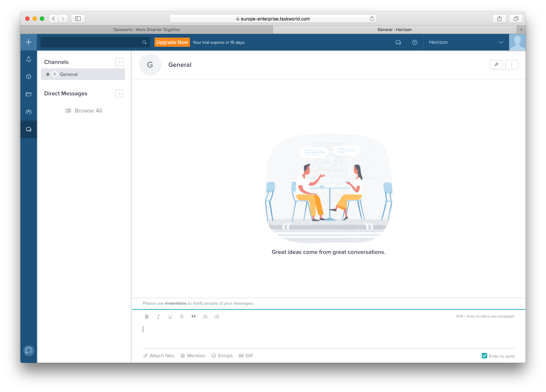Open the overview brain icon in sidebar
Screen dimensions: 546x392
tap(28, 77)
